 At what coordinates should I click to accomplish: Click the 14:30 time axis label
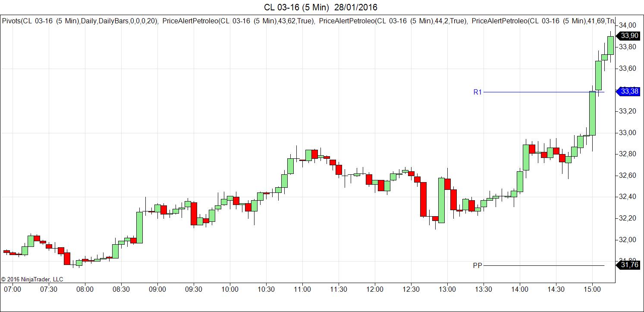556,289
